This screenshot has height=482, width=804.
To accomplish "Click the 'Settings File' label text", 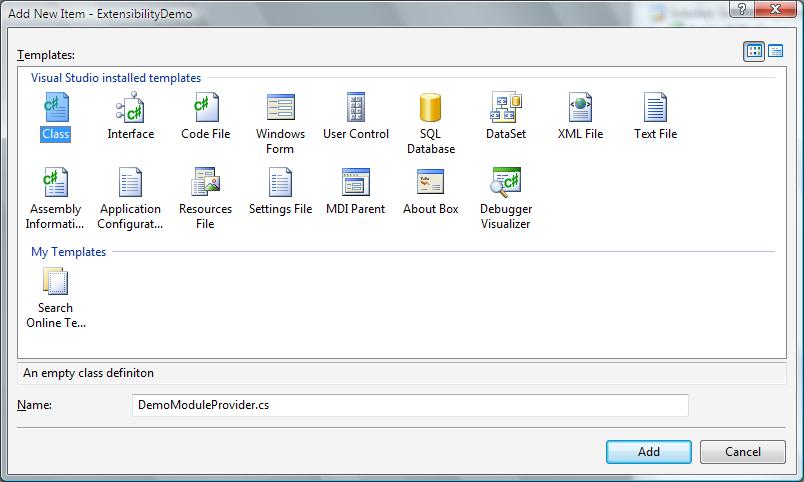I will 280,209.
